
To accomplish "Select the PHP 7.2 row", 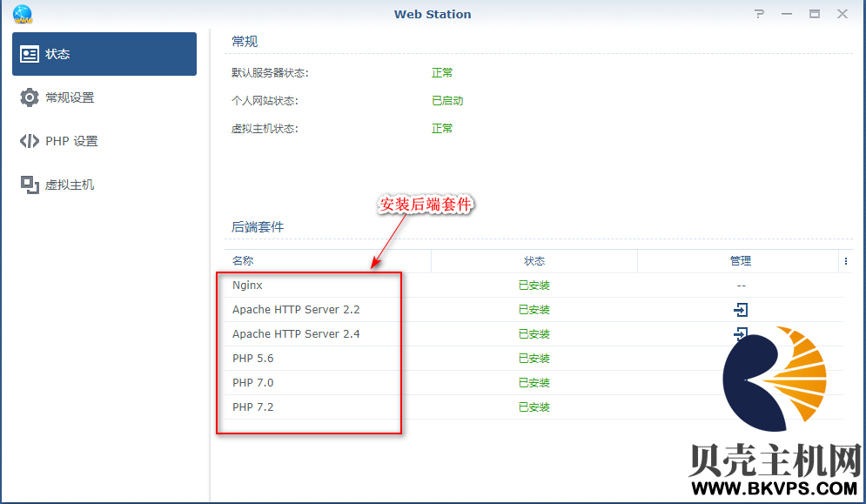I will tap(534, 407).
